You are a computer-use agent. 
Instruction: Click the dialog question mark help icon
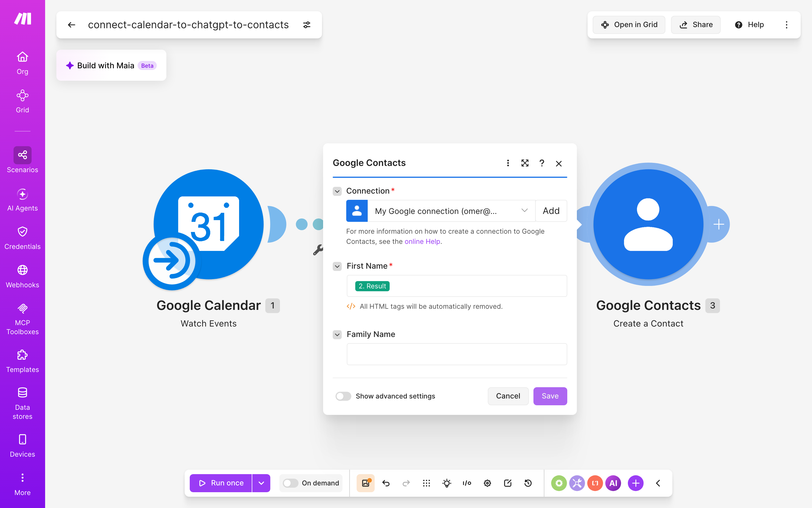click(542, 163)
